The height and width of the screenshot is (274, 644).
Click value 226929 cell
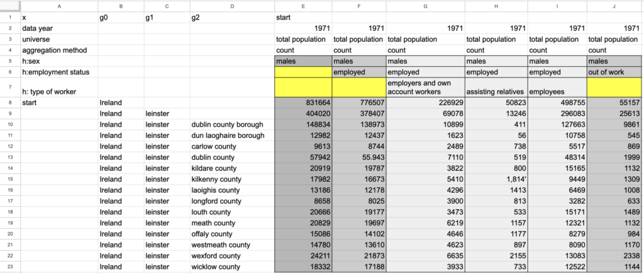point(426,103)
